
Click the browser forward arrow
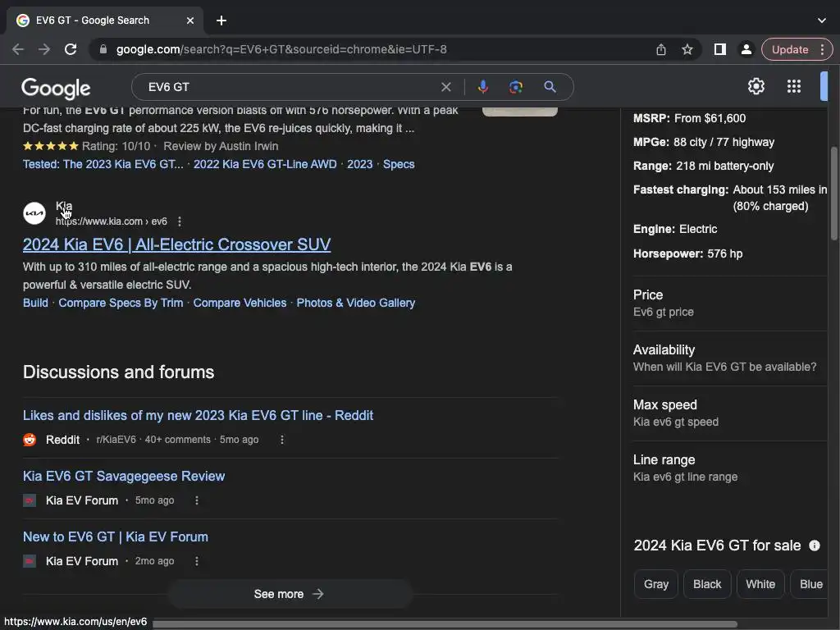point(44,49)
